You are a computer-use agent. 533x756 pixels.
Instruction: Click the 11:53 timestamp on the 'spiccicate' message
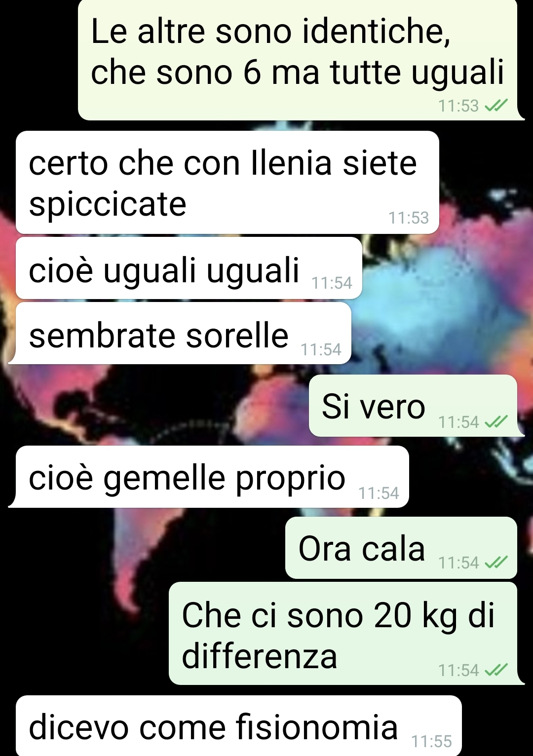pyautogui.click(x=409, y=218)
